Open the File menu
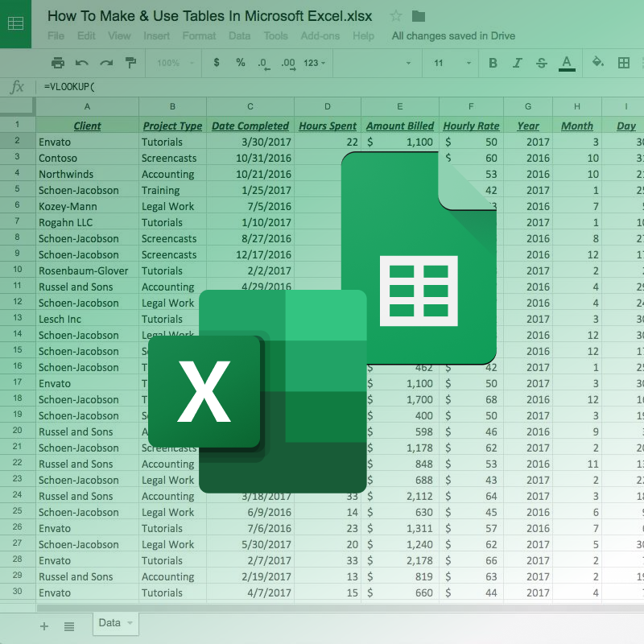This screenshot has width=644, height=644. tap(56, 35)
